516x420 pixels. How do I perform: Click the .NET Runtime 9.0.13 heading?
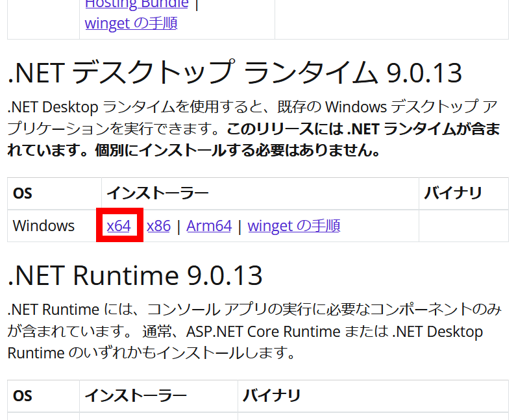click(135, 276)
